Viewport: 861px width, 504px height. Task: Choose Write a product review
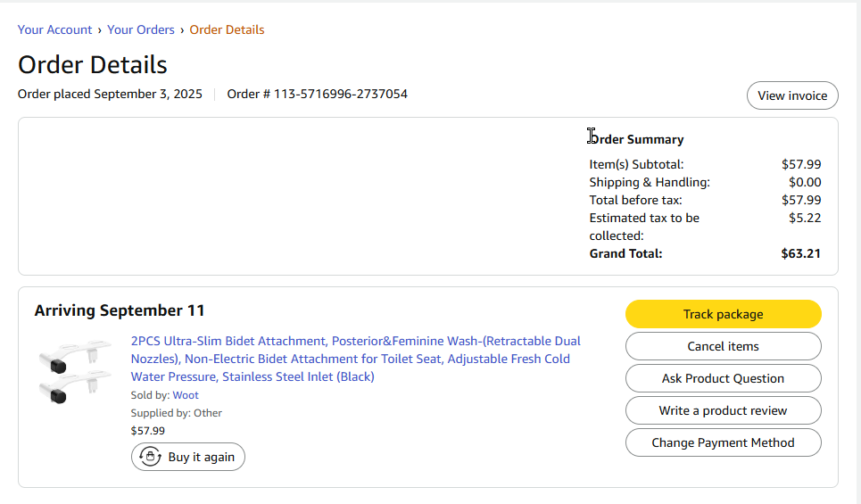click(x=724, y=410)
